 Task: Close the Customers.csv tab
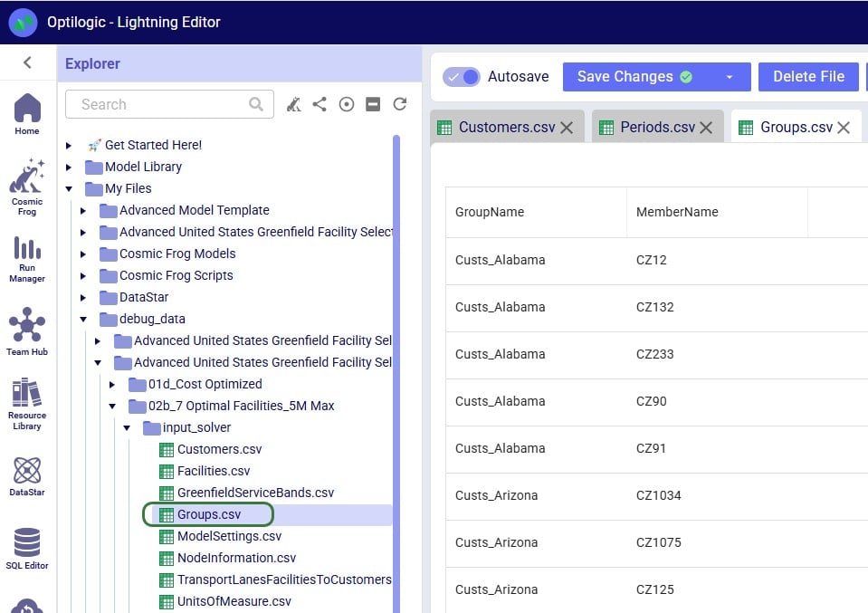click(567, 128)
